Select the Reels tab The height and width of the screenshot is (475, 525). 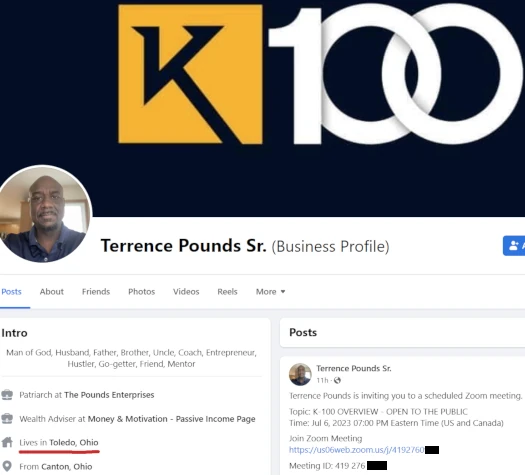coord(227,292)
